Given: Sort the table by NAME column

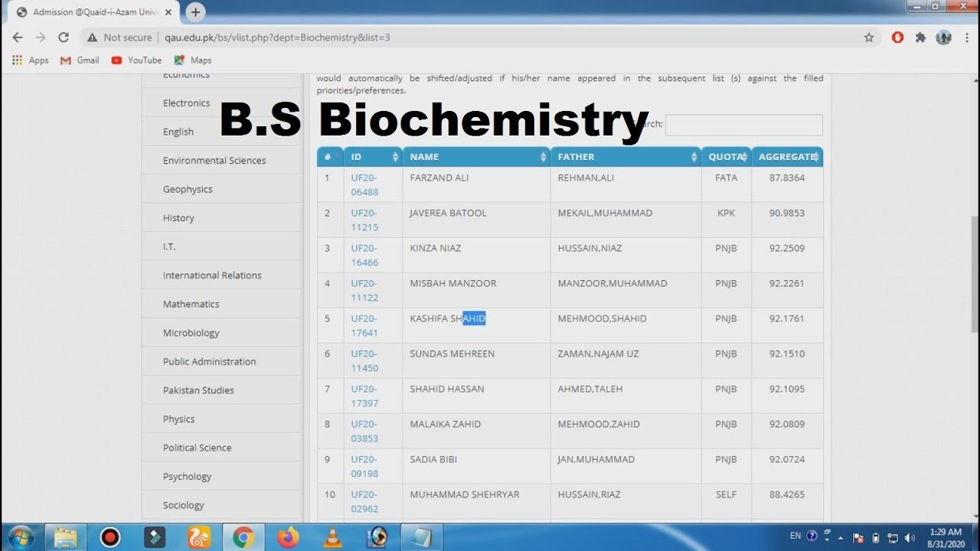Looking at the screenshot, I should click(476, 157).
